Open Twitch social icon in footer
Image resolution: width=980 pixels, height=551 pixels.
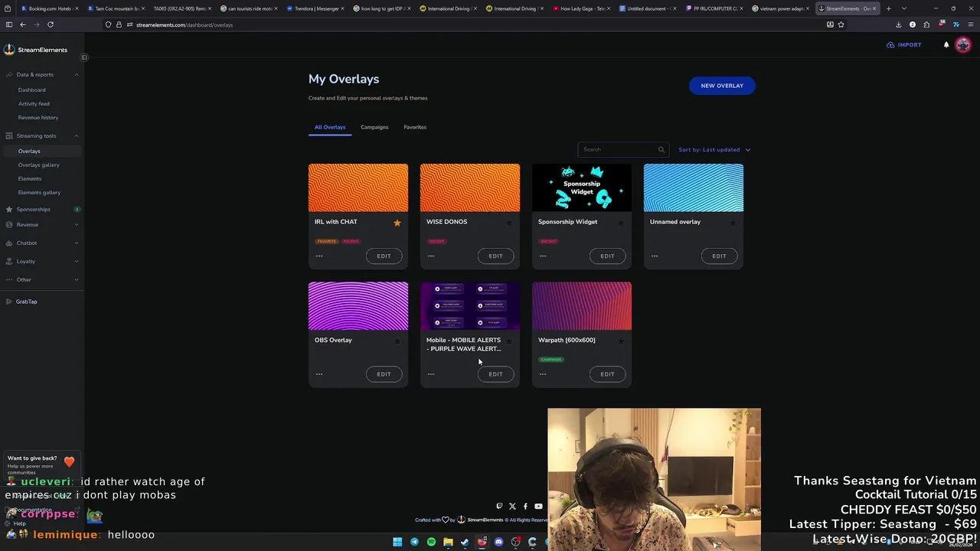[x=499, y=506]
